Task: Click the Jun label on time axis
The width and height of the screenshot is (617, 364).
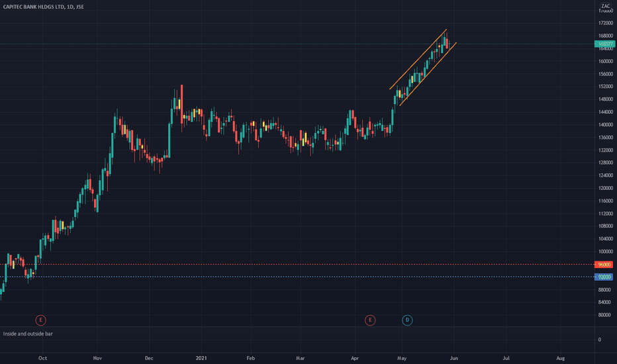Action: click(x=453, y=358)
